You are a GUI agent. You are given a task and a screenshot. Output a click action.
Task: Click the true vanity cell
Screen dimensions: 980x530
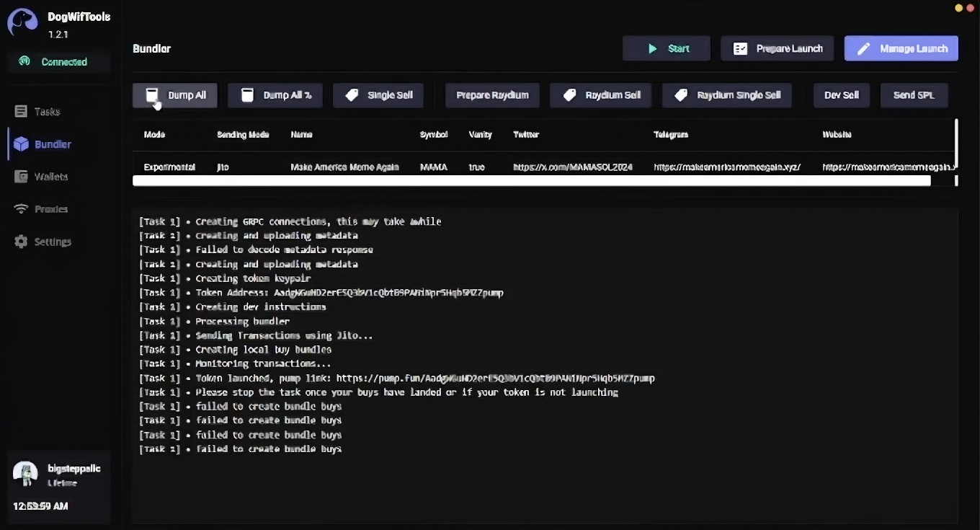[476, 167]
